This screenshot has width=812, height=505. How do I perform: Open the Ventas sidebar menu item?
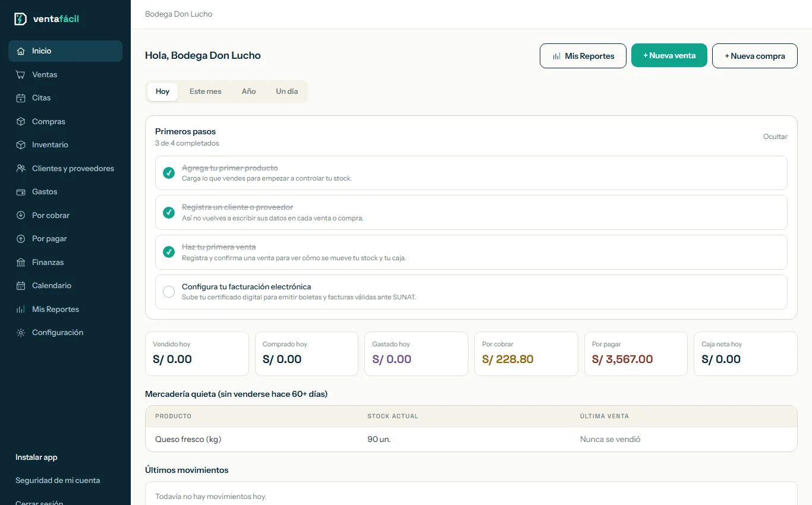tap(65, 75)
